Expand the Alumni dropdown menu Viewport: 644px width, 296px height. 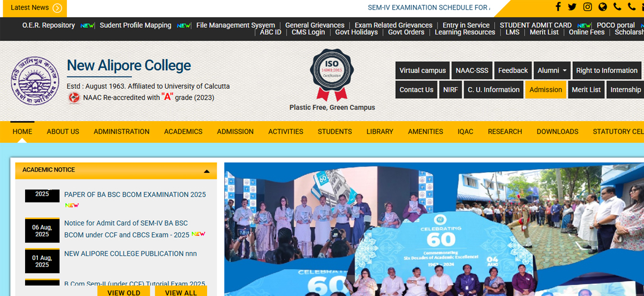(x=552, y=70)
